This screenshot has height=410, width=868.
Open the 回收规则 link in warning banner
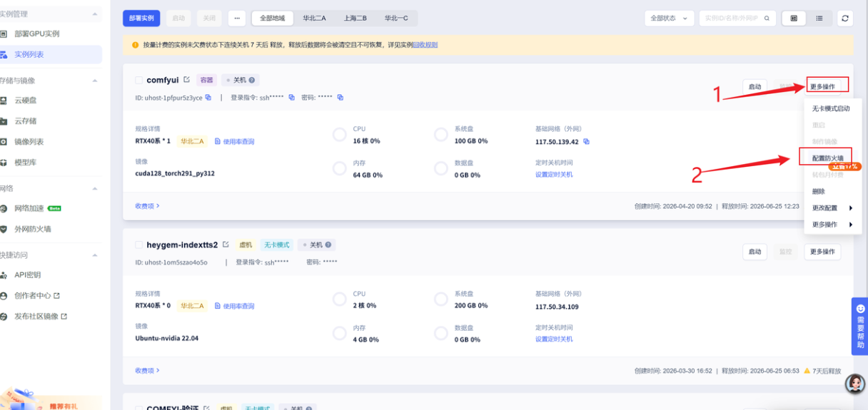(x=425, y=45)
